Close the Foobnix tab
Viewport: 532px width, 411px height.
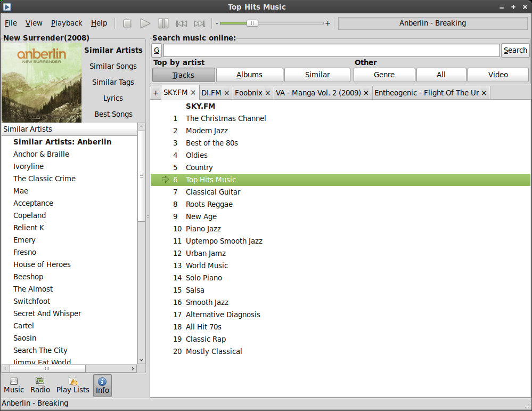click(x=268, y=93)
